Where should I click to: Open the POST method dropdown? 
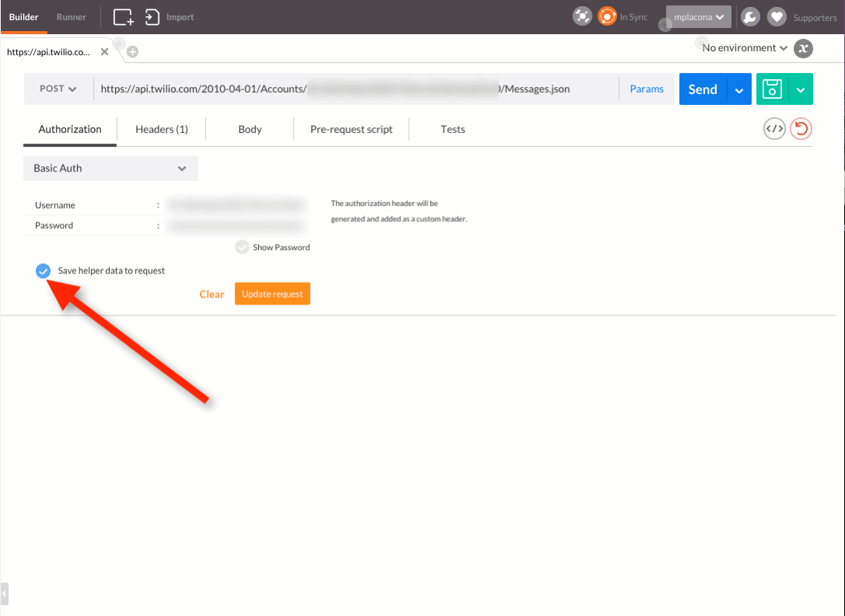[x=58, y=89]
